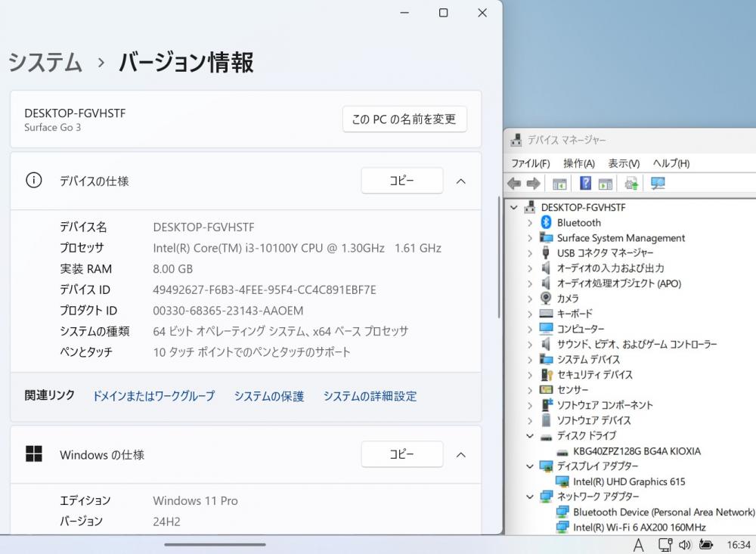Select the Bluetooth icon in device tree
The image size is (756, 554).
click(x=547, y=222)
